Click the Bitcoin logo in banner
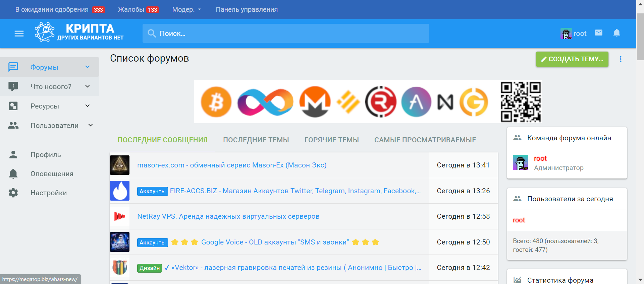The width and height of the screenshot is (644, 284). click(x=216, y=102)
